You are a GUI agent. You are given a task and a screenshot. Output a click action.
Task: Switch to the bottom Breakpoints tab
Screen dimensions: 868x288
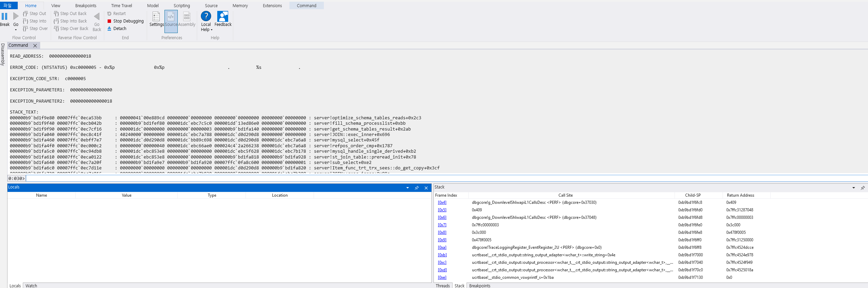click(480, 286)
